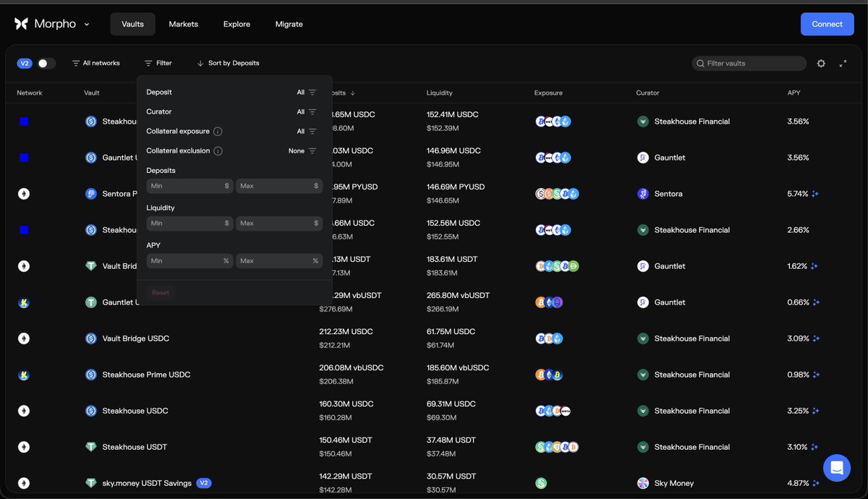Click the Deposits Min input

tap(190, 186)
